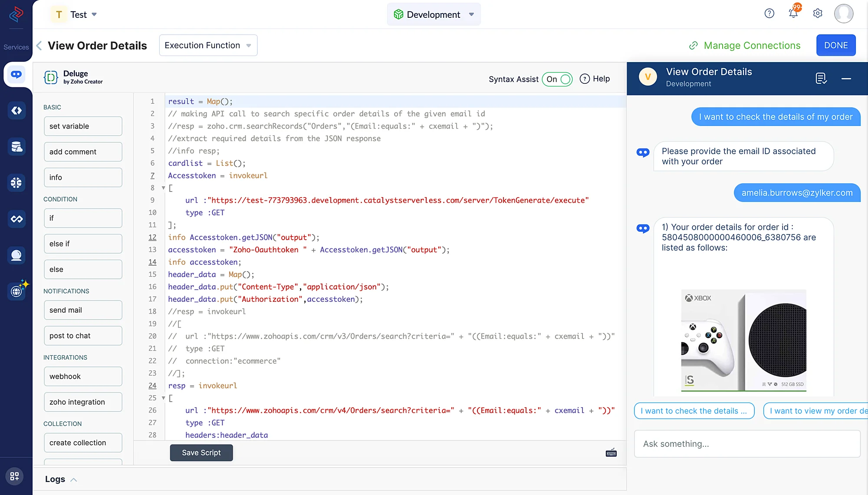The image size is (868, 495).
Task: Open the Execution Function dropdown
Action: (208, 46)
